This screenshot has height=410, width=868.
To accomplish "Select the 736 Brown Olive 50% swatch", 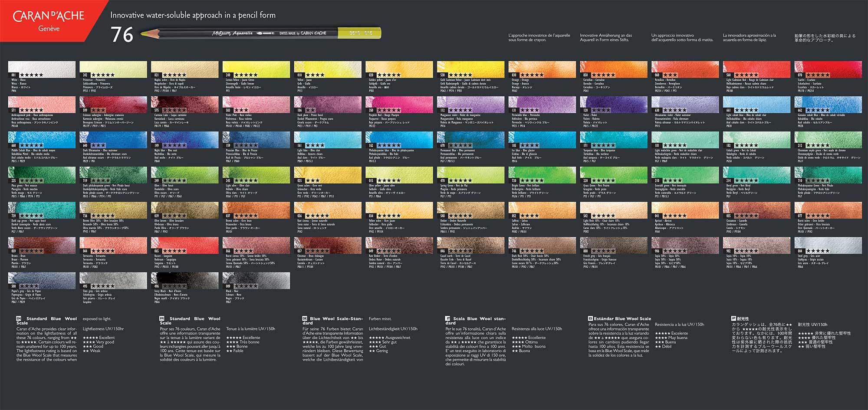I will point(113,210).
